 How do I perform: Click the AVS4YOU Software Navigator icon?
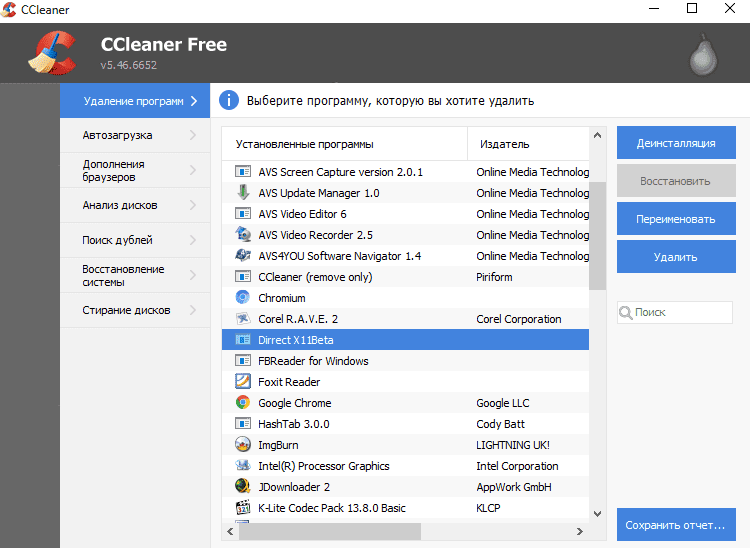click(243, 255)
